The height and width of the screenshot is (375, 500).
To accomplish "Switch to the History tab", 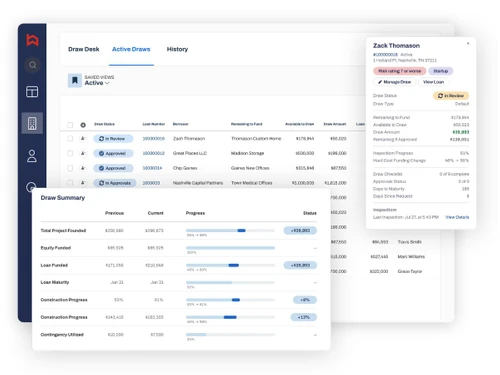I will coord(177,49).
